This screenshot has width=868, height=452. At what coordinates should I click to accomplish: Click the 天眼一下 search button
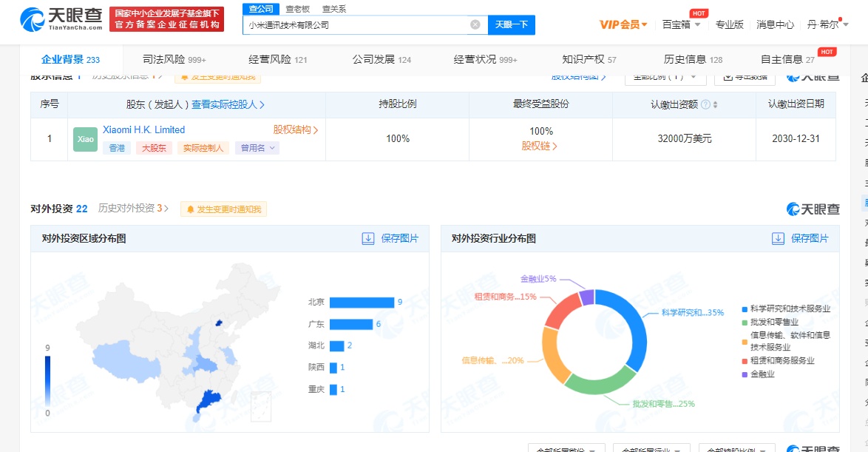pos(512,24)
